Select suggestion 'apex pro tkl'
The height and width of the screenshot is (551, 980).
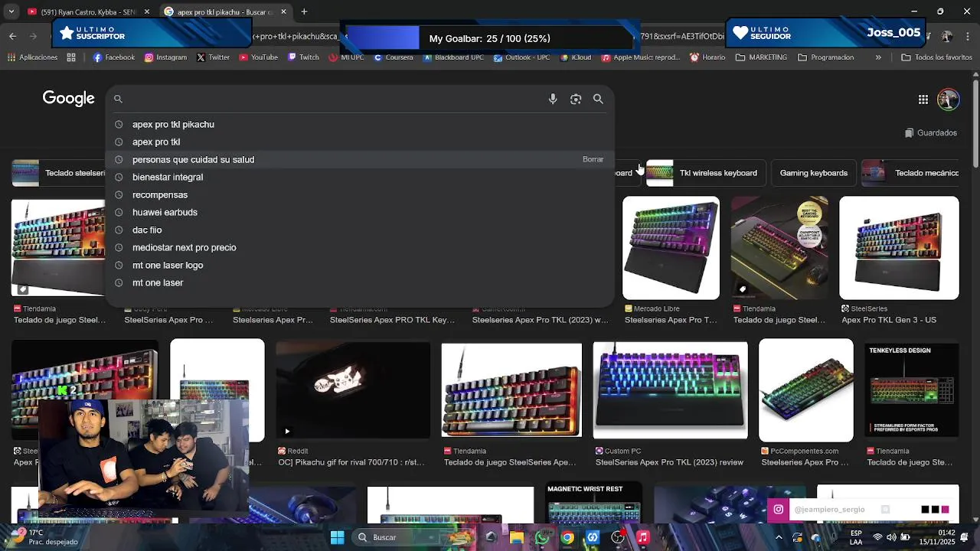coord(360,142)
